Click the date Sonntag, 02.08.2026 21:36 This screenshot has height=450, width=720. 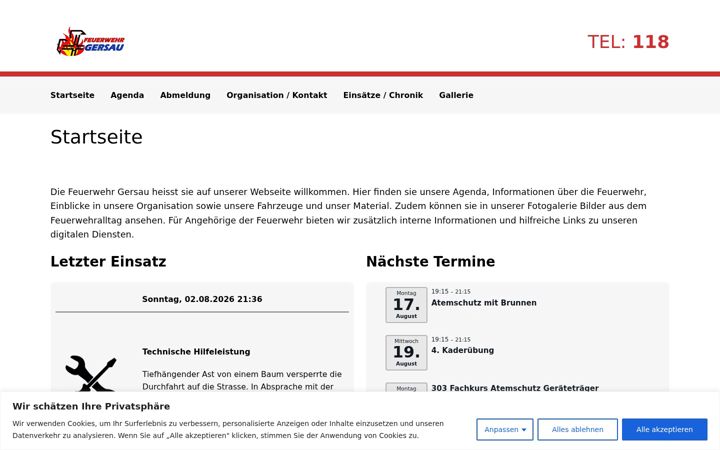pyautogui.click(x=202, y=299)
